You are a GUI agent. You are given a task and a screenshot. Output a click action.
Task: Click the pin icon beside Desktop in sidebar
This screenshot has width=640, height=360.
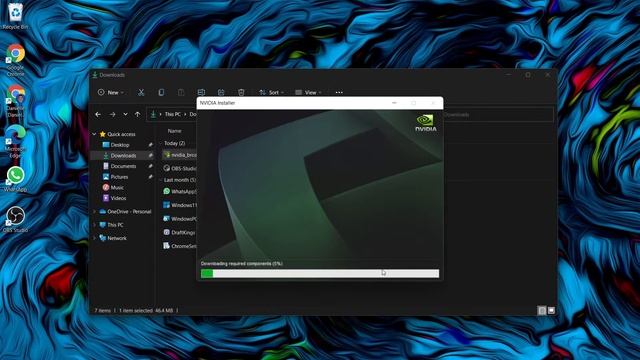[150, 145]
